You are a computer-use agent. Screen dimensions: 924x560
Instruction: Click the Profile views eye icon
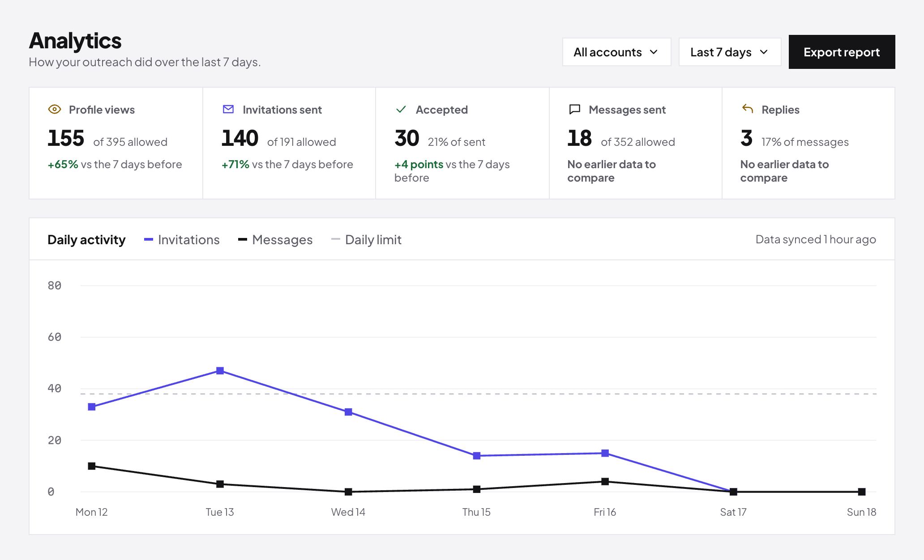(x=54, y=109)
